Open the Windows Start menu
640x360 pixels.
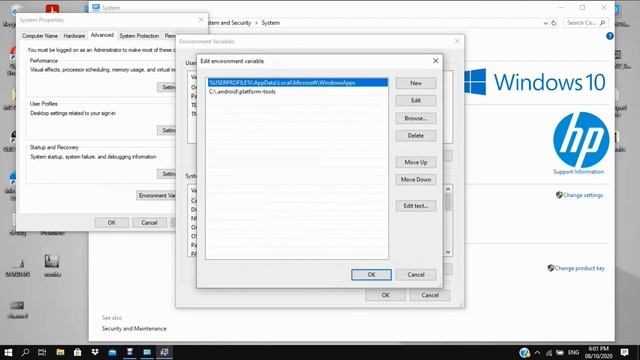pos(8,352)
